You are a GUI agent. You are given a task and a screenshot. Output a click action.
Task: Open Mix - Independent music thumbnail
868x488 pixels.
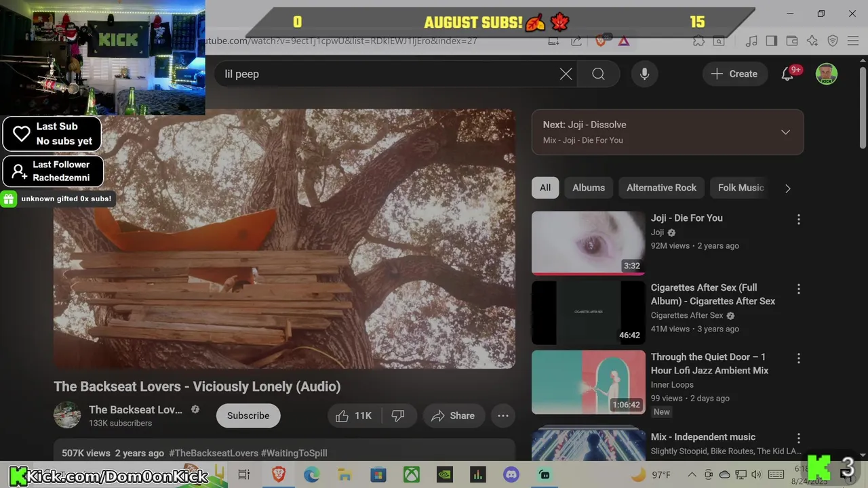(x=589, y=443)
